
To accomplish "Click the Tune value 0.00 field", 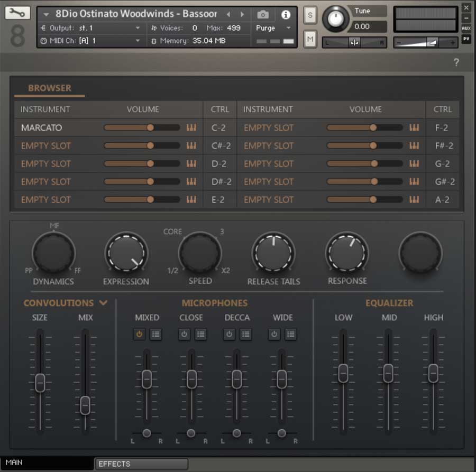I will pos(368,26).
